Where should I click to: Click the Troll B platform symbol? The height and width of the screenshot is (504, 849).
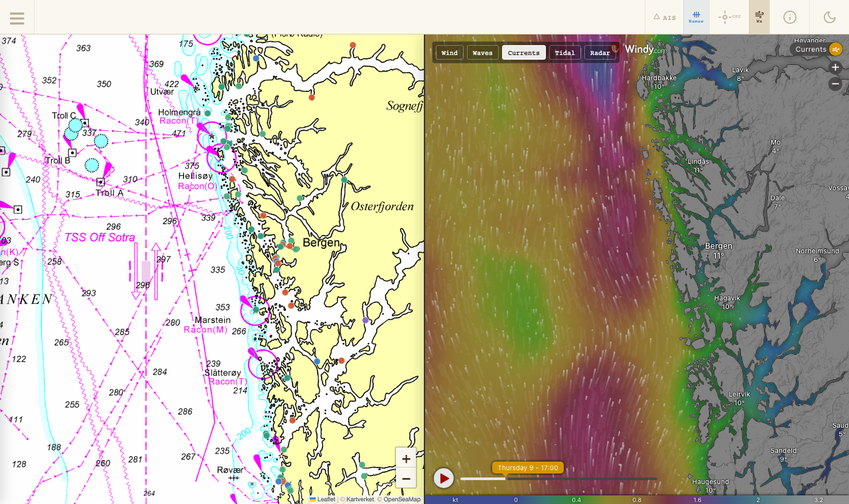tap(72, 153)
